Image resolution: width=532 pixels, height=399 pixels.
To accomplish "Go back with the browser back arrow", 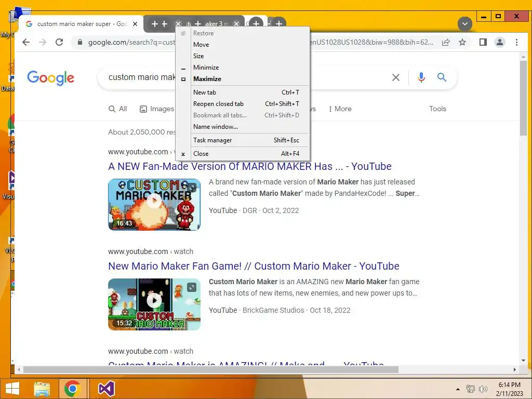I will tap(26, 42).
